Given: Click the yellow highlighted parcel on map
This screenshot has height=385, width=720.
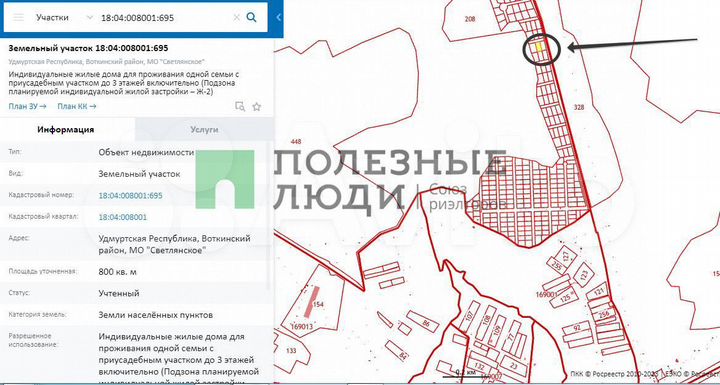Looking at the screenshot, I should point(540,47).
